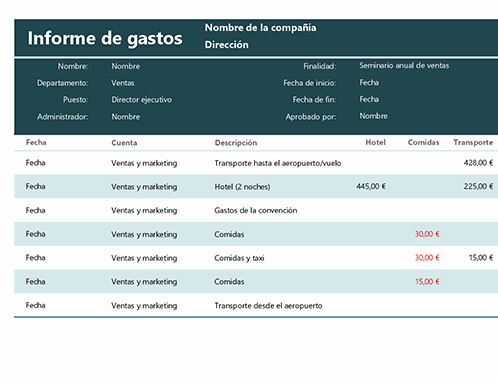Click the '225,00 €' transport amount

(478, 186)
